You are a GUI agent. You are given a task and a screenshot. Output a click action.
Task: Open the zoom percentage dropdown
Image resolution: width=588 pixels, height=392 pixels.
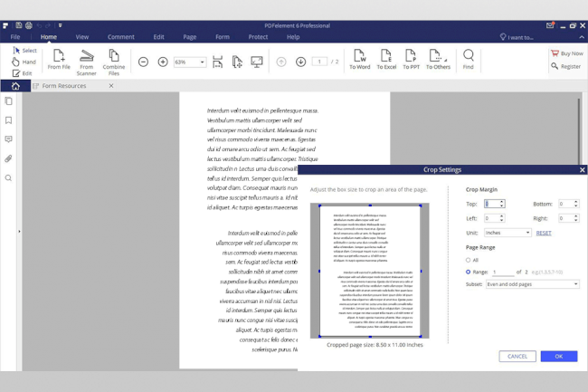pyautogui.click(x=202, y=62)
